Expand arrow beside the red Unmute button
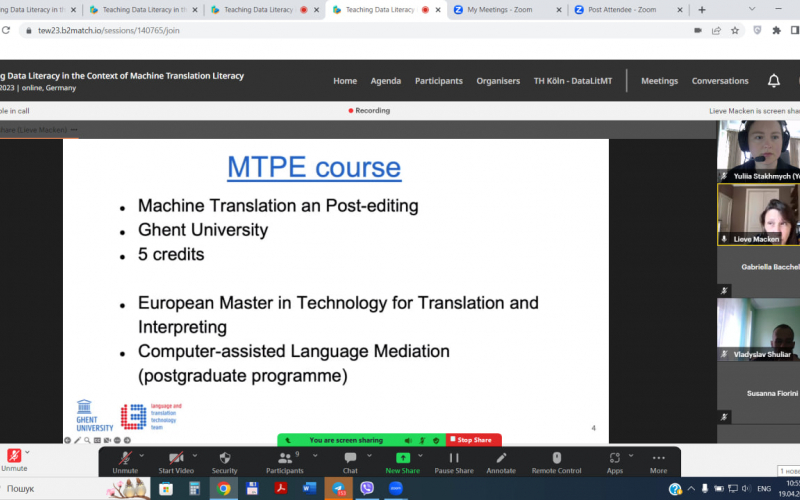Screen dimensions: 800x500 (x=28, y=452)
